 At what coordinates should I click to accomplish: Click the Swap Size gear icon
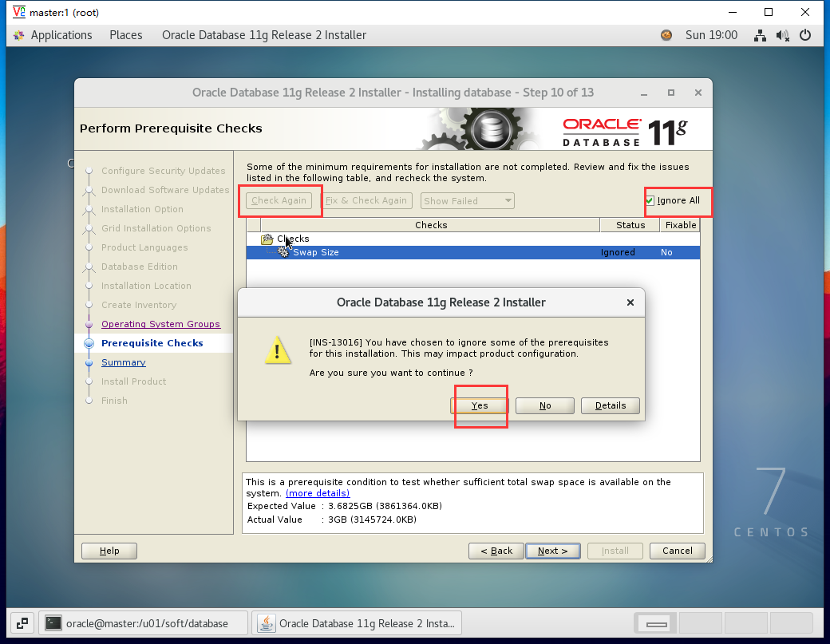284,252
